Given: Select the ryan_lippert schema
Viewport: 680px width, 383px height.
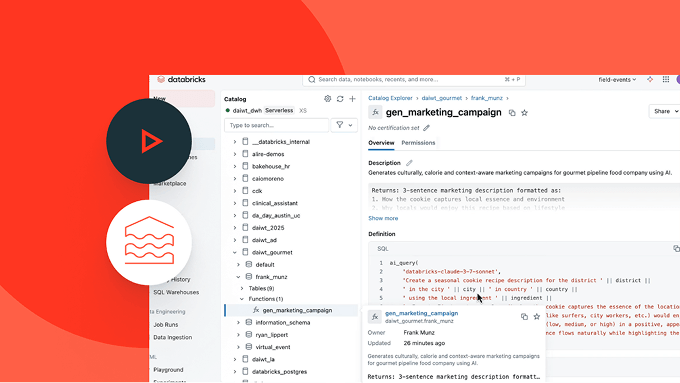Looking at the screenshot, I should coord(272,335).
